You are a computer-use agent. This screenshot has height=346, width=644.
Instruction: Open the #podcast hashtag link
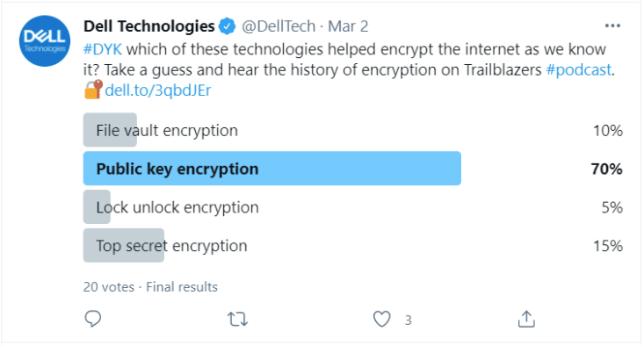tap(579, 69)
